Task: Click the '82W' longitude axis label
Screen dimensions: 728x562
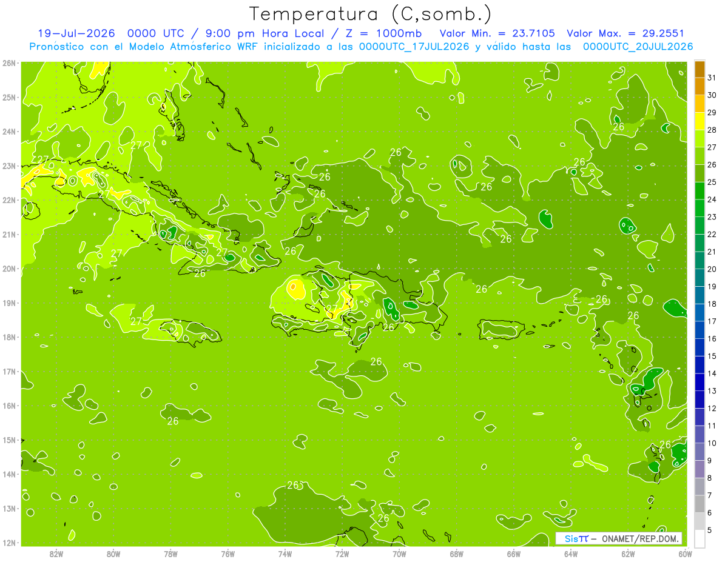Action: pos(56,553)
